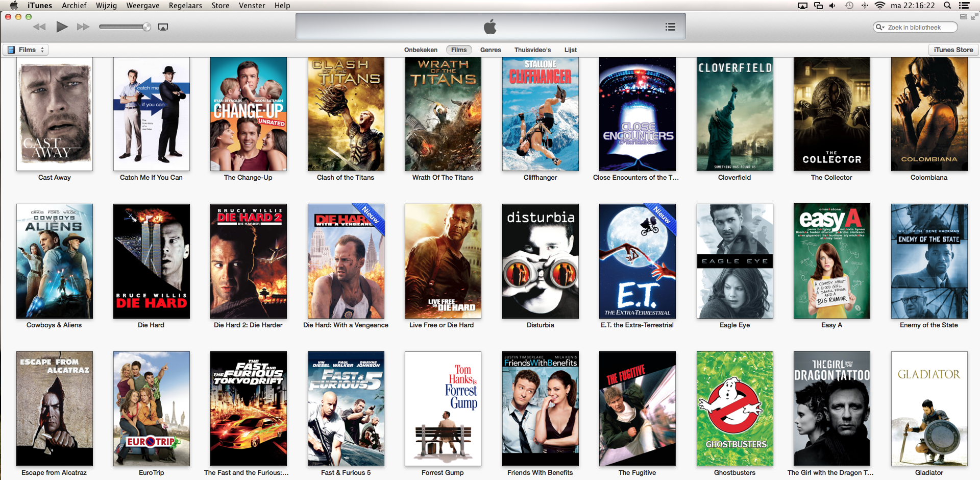Select the Easy A poster

point(832,261)
